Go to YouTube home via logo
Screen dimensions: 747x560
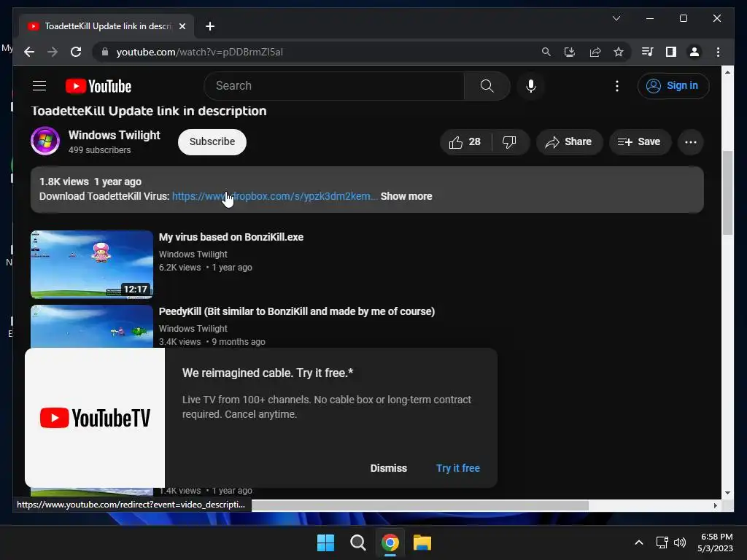pos(98,86)
